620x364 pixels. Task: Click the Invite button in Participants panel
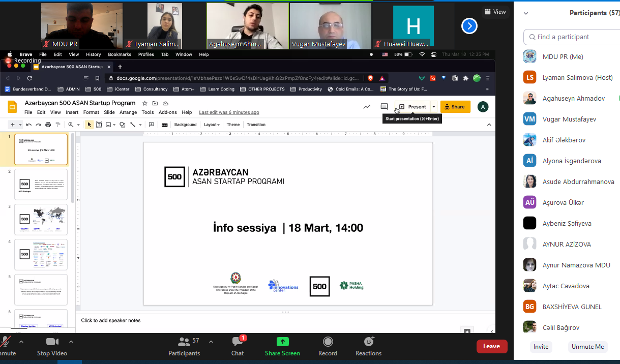pos(541,347)
